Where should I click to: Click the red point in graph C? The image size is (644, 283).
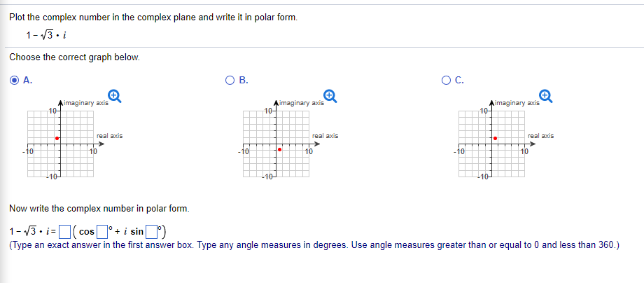click(496, 139)
